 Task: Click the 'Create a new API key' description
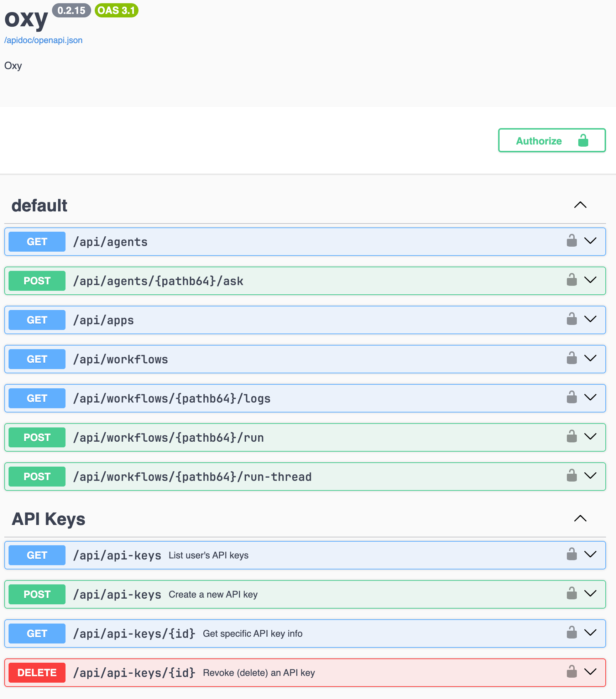coord(213,594)
